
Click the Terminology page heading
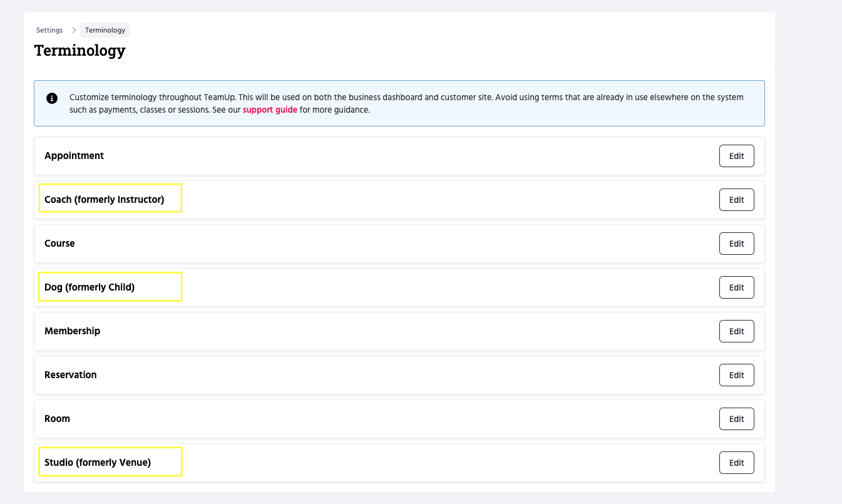[80, 50]
